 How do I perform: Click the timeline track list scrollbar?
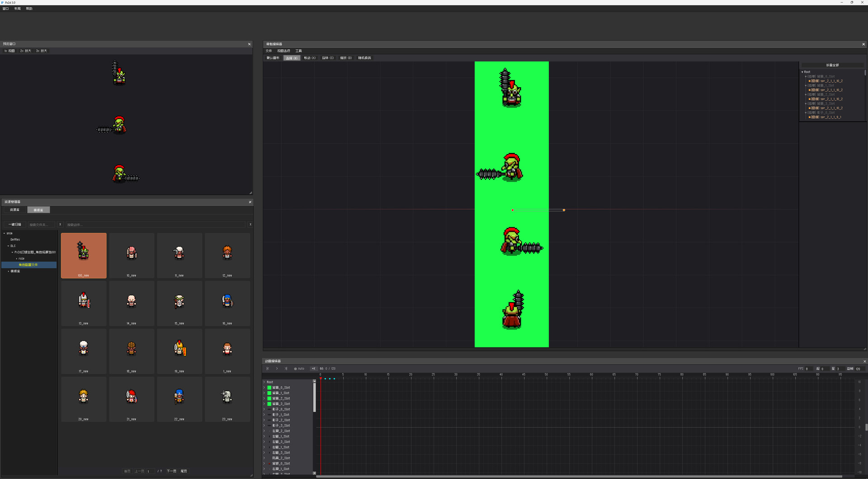[314, 398]
